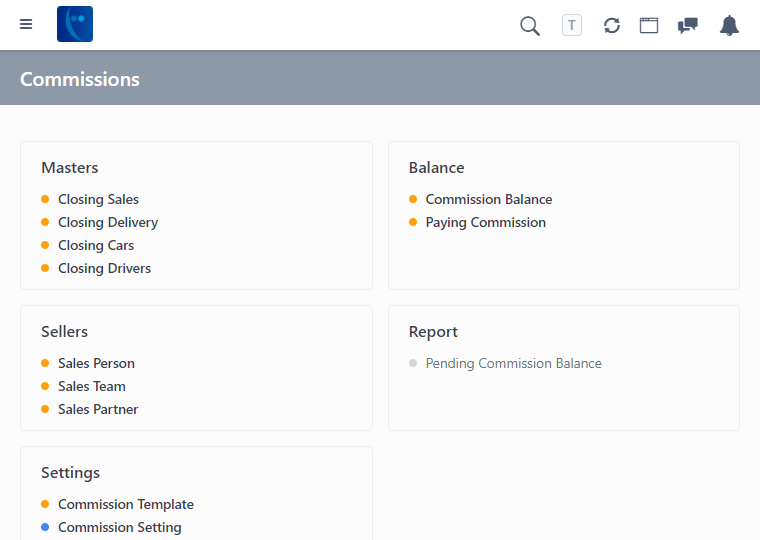Viewport: 760px width, 540px height.
Task: Open Sales Team page
Action: point(92,386)
